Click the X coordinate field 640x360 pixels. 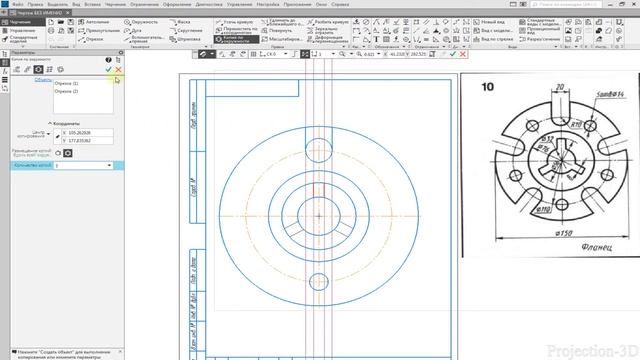point(87,133)
